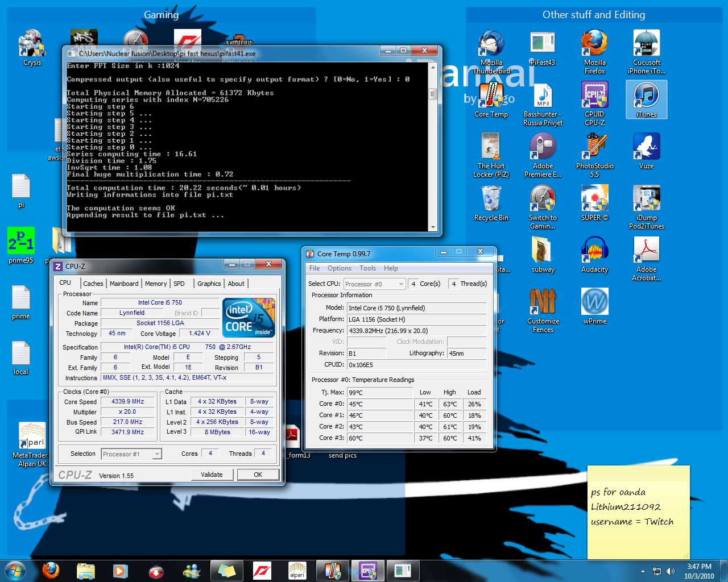Image resolution: width=728 pixels, height=582 pixels.
Task: Click CPU-Z Specification field
Action: click(187, 347)
